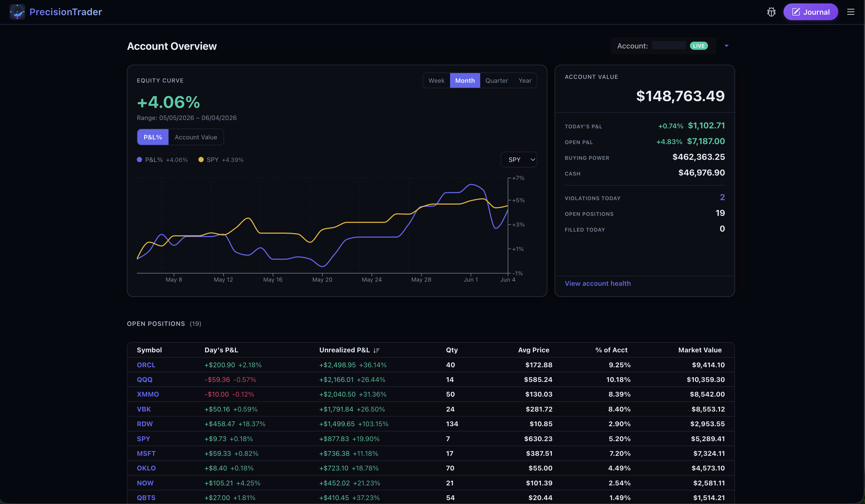Click the open P&L $7,187.00 value
This screenshot has height=504, width=865.
tap(706, 141)
